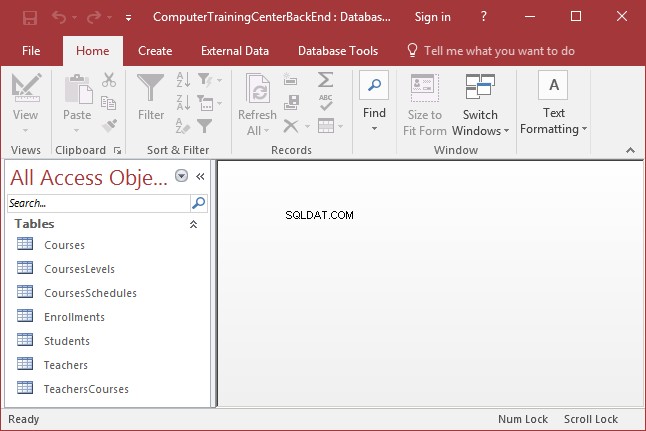Viewport: 646px width, 431px height.
Task: Collapse the ribbon with the arrow
Action: [630, 150]
